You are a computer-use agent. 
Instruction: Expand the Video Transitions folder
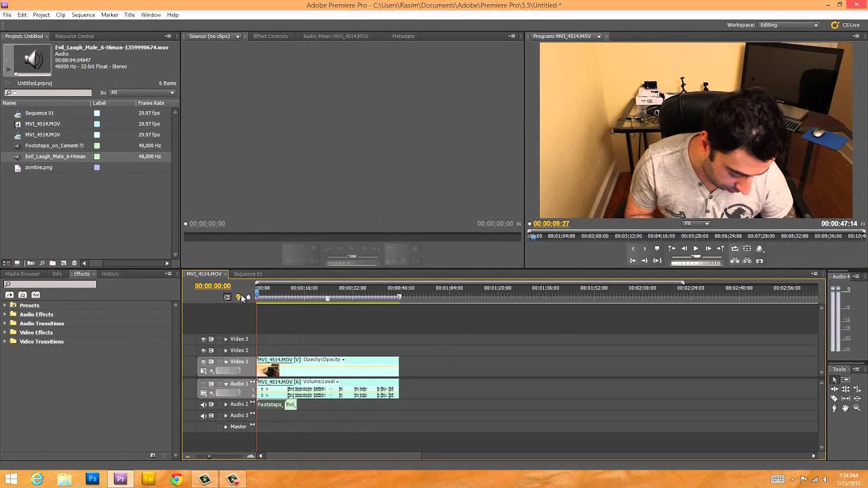[x=4, y=342]
